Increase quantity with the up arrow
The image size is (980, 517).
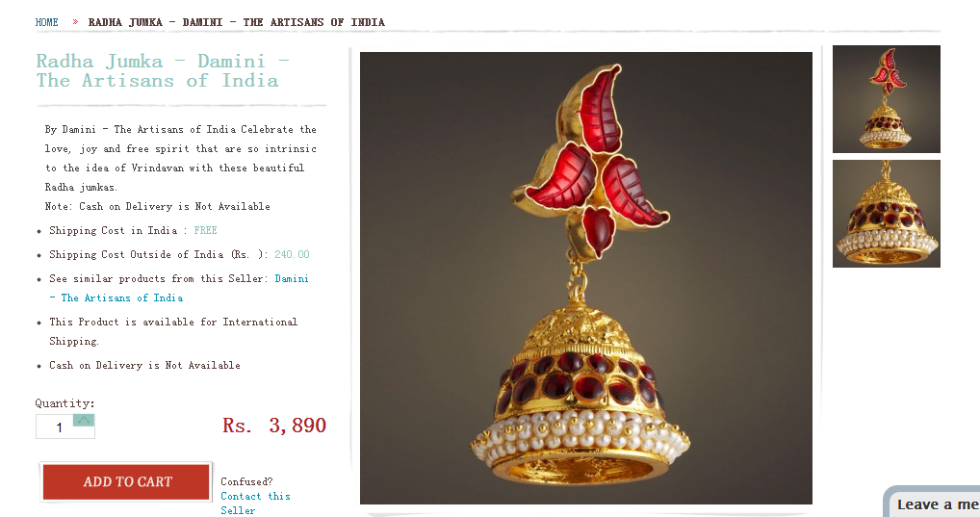tap(84, 420)
